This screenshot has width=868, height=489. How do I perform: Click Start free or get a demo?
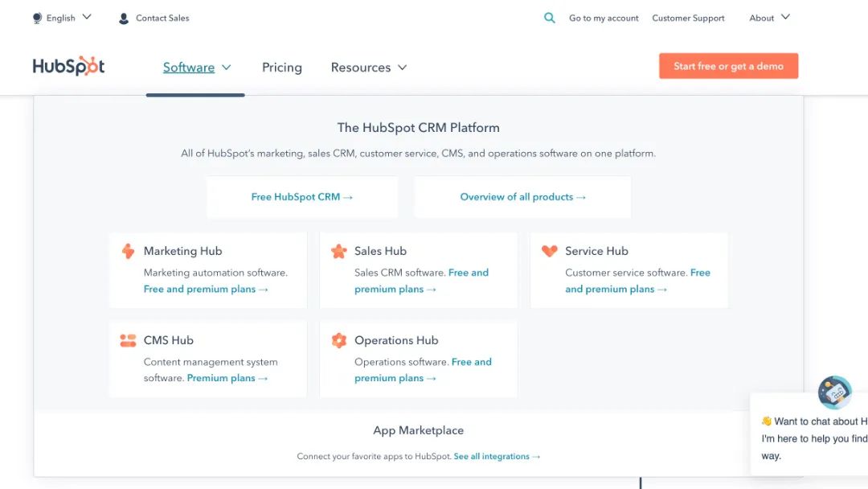tap(728, 66)
